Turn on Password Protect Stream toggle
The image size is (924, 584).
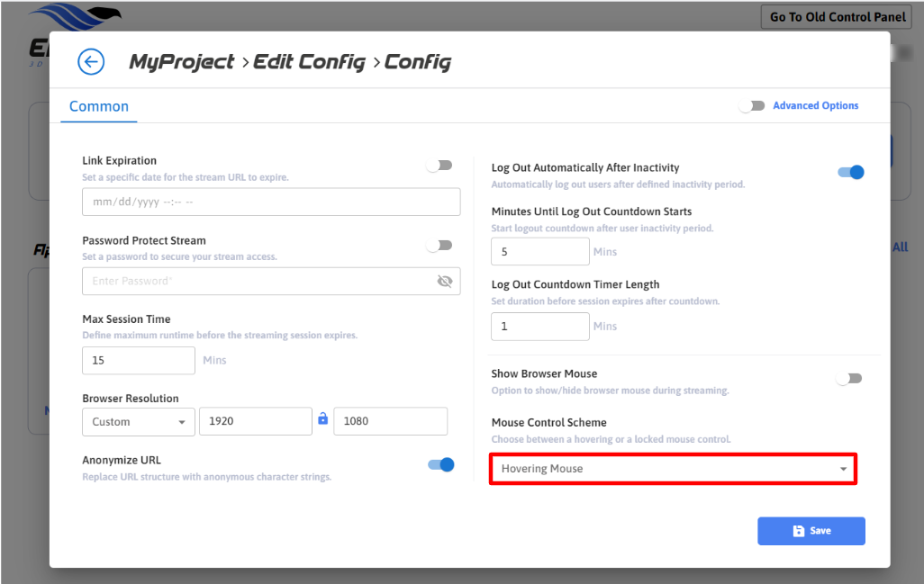pos(439,246)
